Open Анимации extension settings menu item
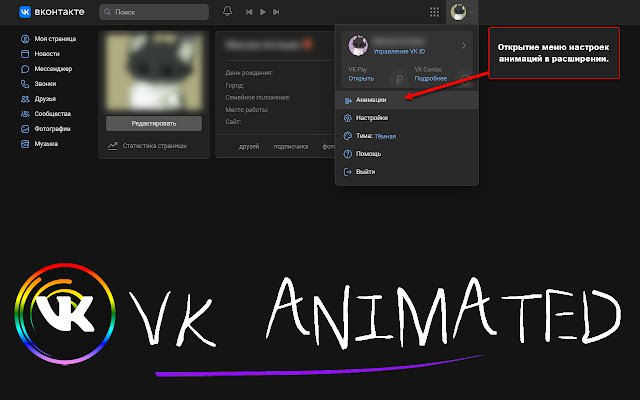Screen dimensions: 640x400 (407, 100)
